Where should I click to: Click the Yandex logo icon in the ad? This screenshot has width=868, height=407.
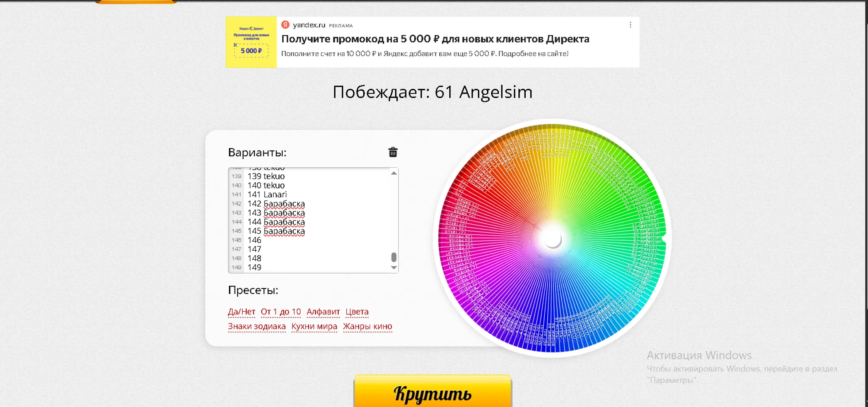pyautogui.click(x=285, y=25)
